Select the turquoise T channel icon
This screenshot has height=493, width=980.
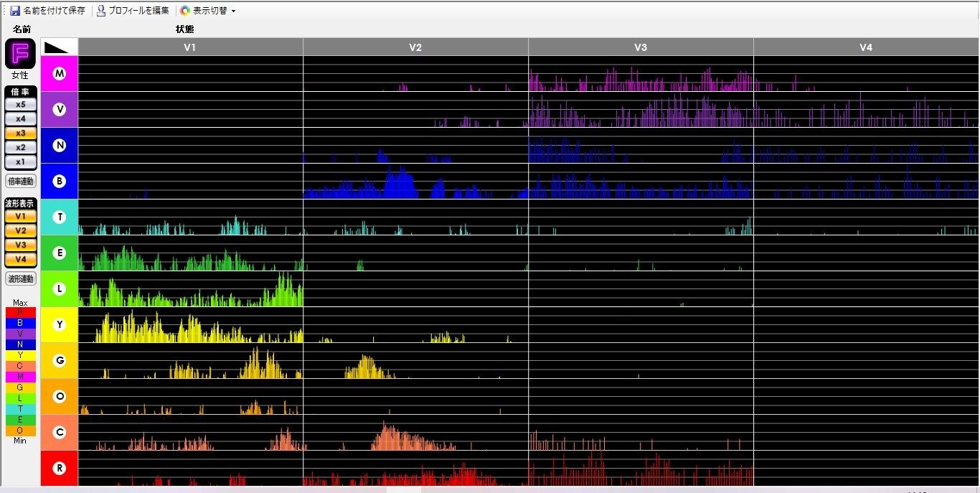point(60,217)
